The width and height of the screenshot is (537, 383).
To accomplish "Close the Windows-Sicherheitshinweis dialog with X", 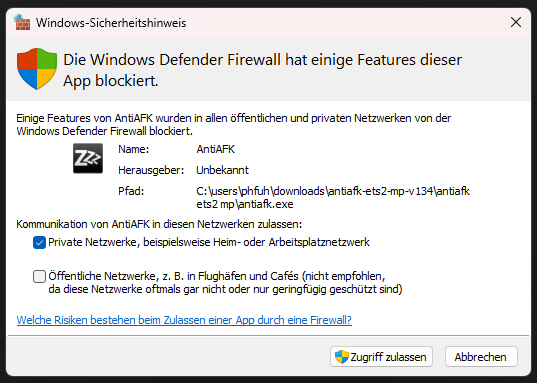I will click(x=516, y=23).
